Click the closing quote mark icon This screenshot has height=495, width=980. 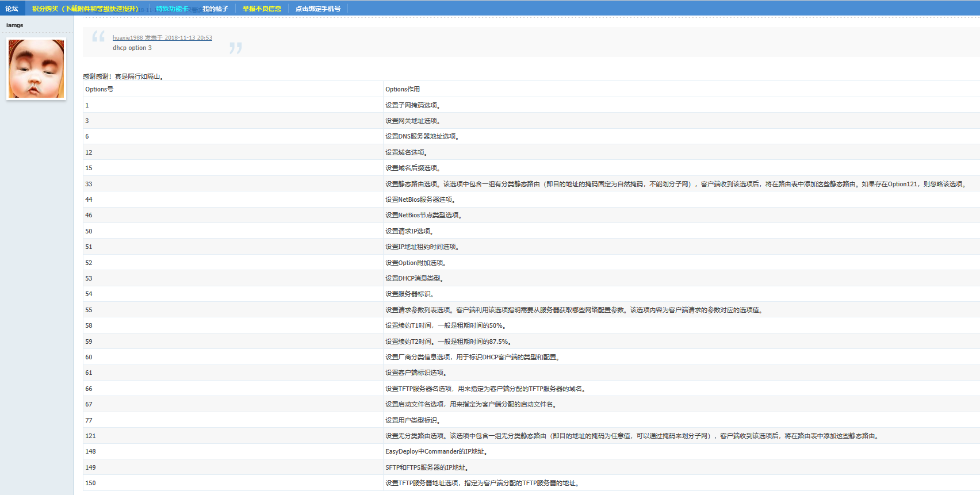tap(235, 48)
